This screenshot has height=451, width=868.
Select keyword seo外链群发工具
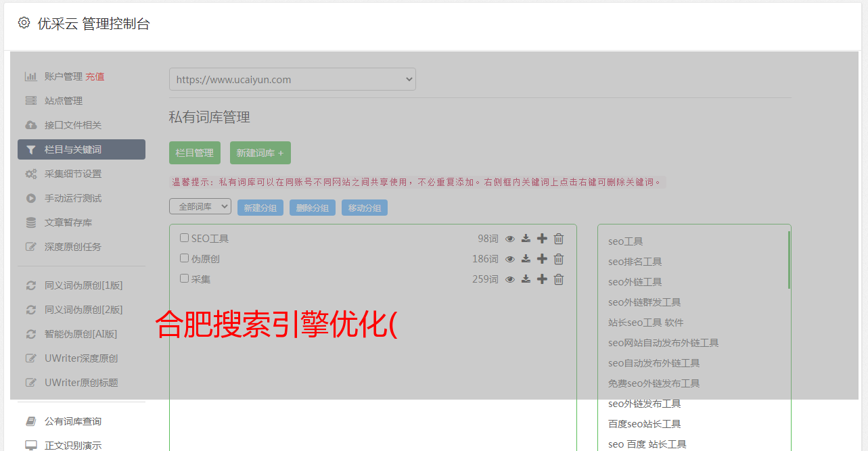pos(644,302)
